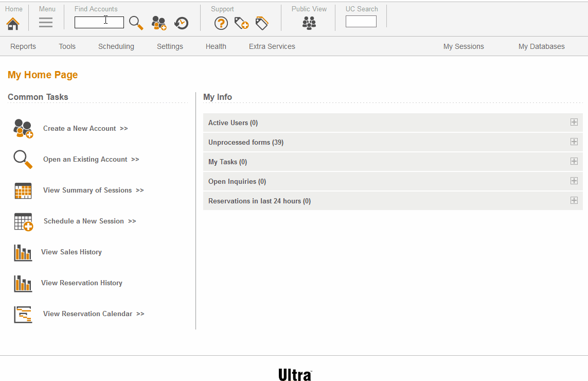The image size is (588, 381).
Task: Expand the Open Inquiries section
Action: tap(574, 181)
